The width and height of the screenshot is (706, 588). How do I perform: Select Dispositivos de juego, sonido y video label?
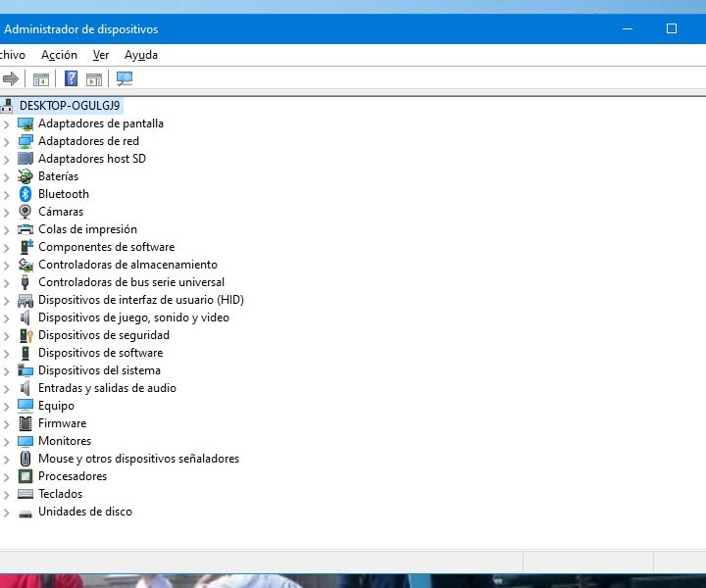[x=133, y=318]
